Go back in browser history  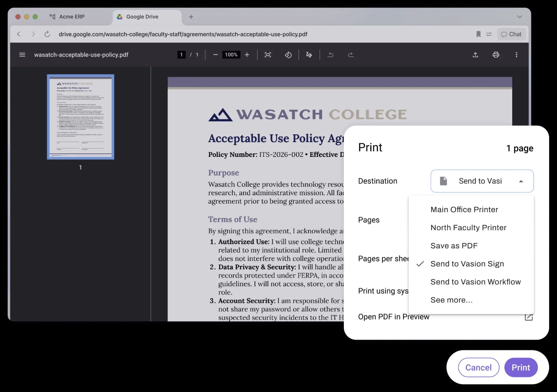click(19, 34)
